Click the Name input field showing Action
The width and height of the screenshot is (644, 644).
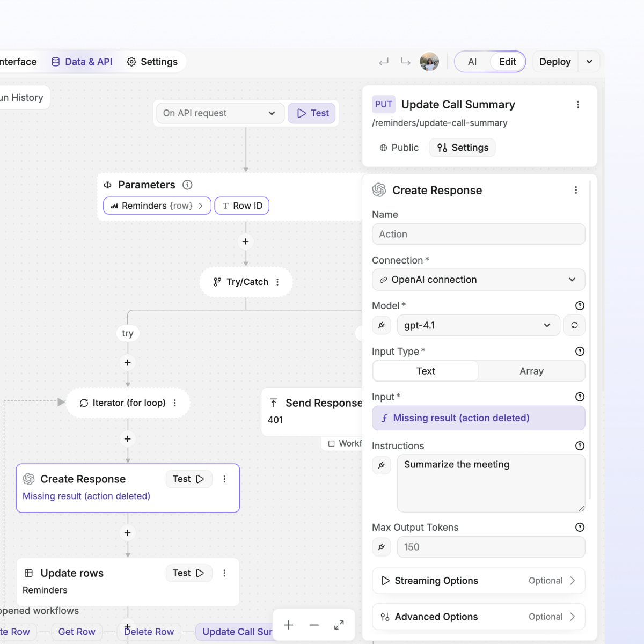[x=478, y=234]
